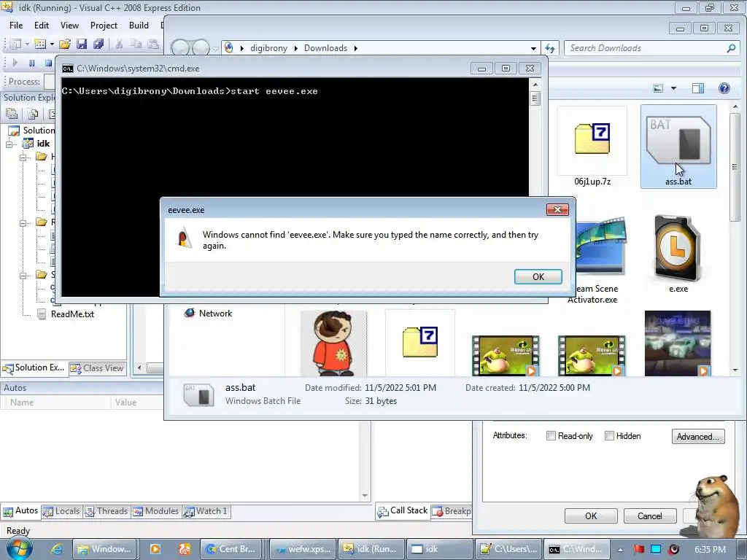Click the wefw.xps taskbar button

[303, 549]
